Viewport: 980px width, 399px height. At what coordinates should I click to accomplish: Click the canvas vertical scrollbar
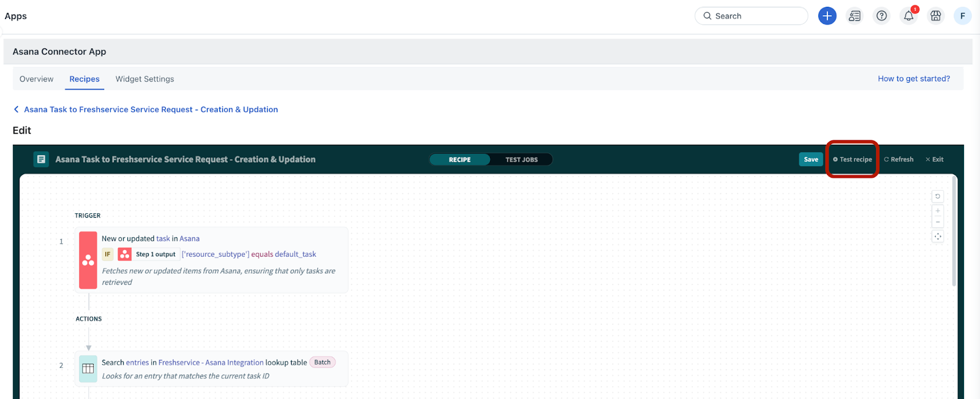click(x=954, y=230)
